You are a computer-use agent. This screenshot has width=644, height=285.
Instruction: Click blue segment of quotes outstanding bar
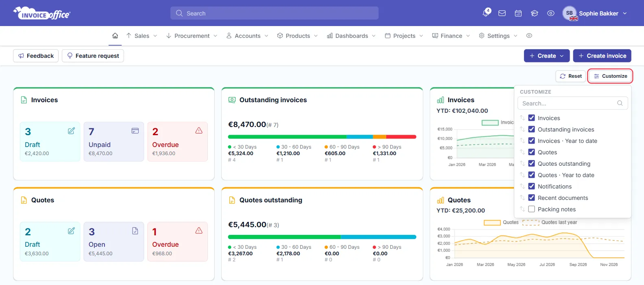click(x=379, y=237)
